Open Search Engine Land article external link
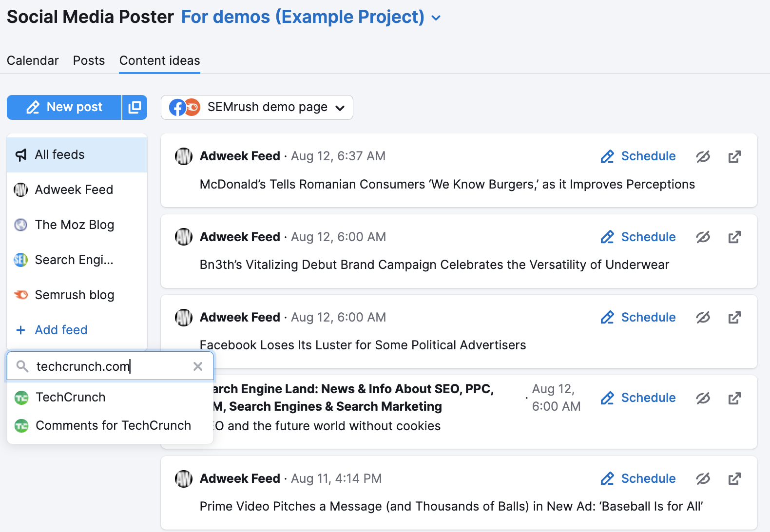This screenshot has height=532, width=770. coord(734,398)
